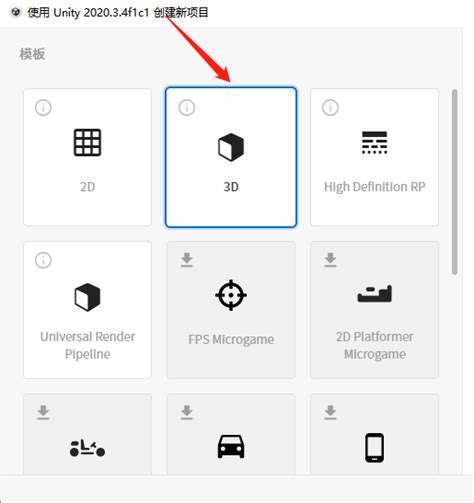Pick the FPS Microgame crosshair icon
The height and width of the screenshot is (503, 474).
(x=231, y=295)
